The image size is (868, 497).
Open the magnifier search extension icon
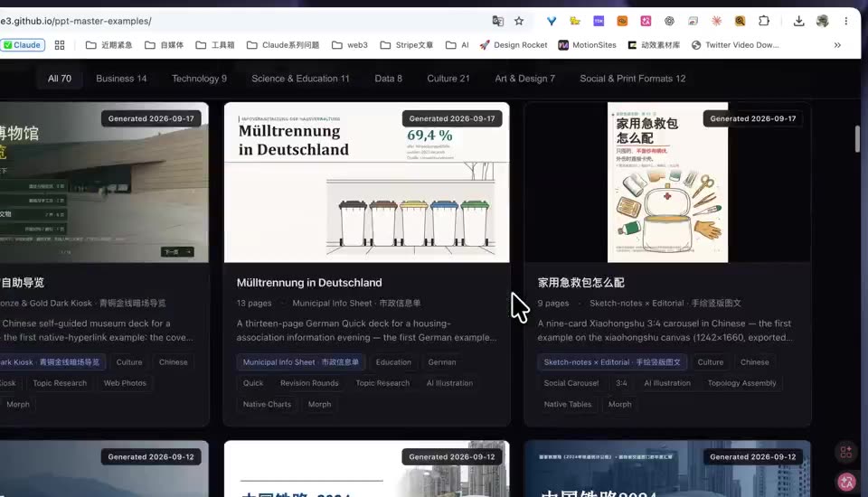pyautogui.click(x=741, y=21)
